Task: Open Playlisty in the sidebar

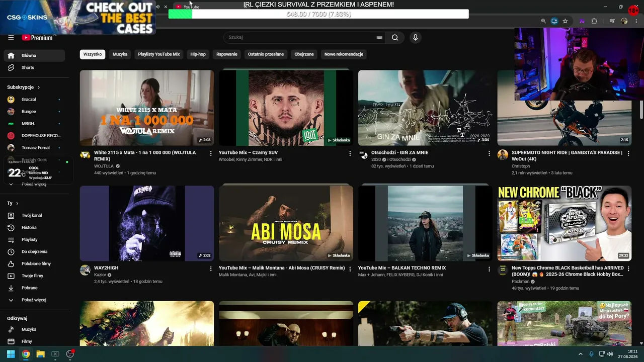Action: click(34, 239)
